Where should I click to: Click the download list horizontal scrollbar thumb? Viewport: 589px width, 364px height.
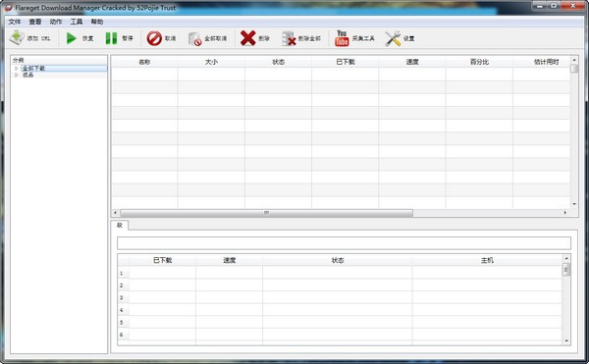(x=266, y=213)
